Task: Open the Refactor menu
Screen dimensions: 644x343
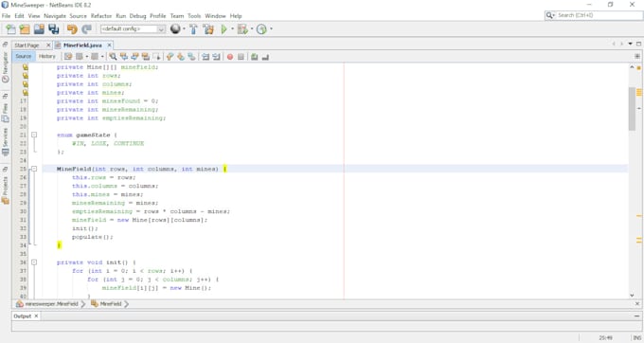Action: coord(101,16)
